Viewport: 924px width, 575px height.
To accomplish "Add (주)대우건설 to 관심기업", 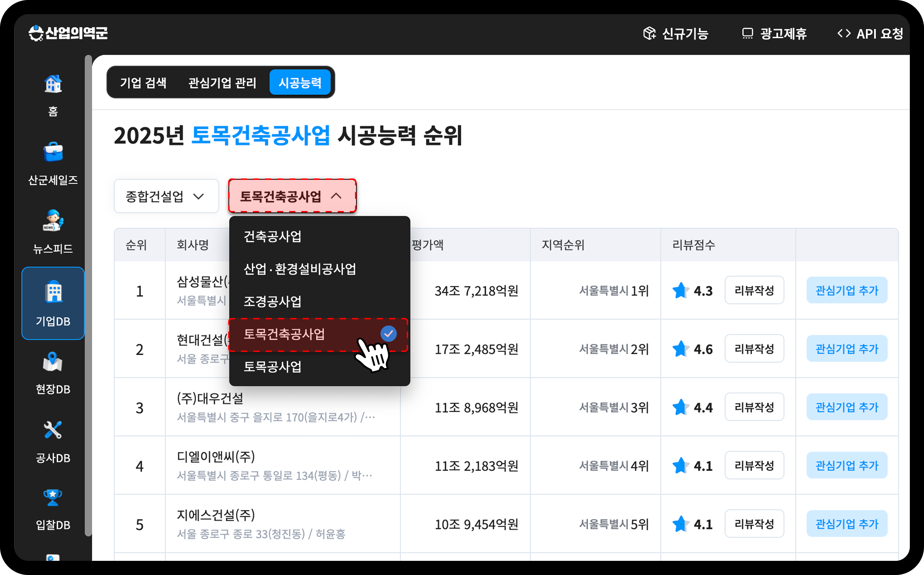I will [x=847, y=407].
